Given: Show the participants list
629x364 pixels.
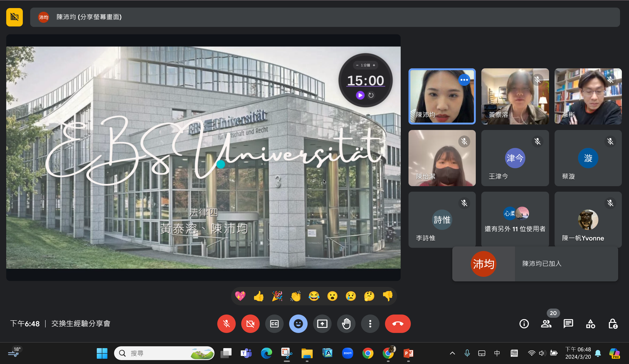Looking at the screenshot, I should [x=546, y=324].
